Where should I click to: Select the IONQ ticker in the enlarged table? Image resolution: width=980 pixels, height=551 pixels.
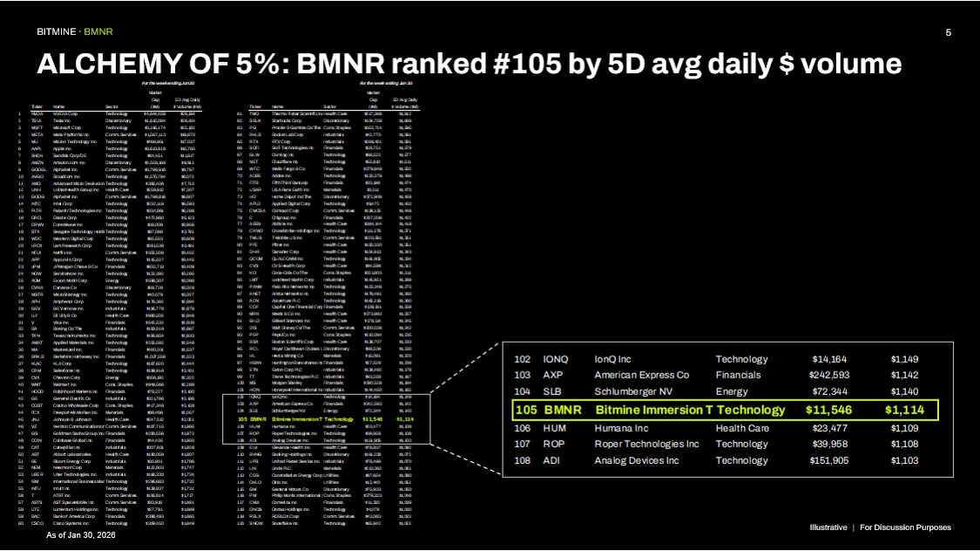click(x=555, y=359)
